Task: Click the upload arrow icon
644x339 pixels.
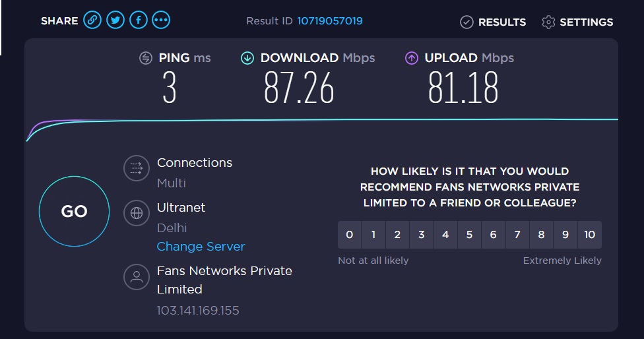Action: pos(412,58)
